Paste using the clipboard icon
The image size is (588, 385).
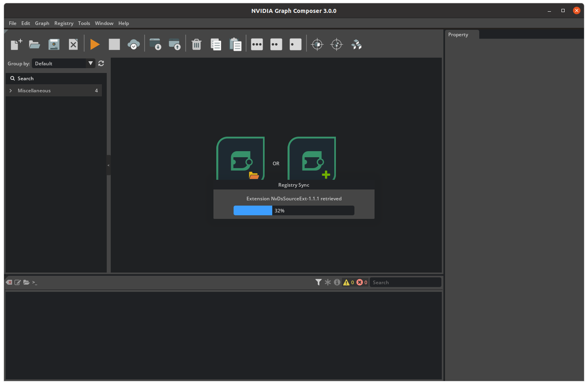235,44
